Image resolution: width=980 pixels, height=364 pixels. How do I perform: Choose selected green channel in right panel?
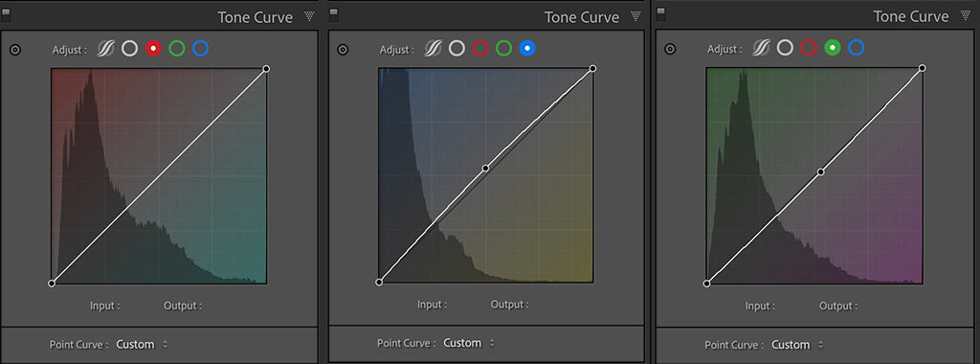pos(832,47)
